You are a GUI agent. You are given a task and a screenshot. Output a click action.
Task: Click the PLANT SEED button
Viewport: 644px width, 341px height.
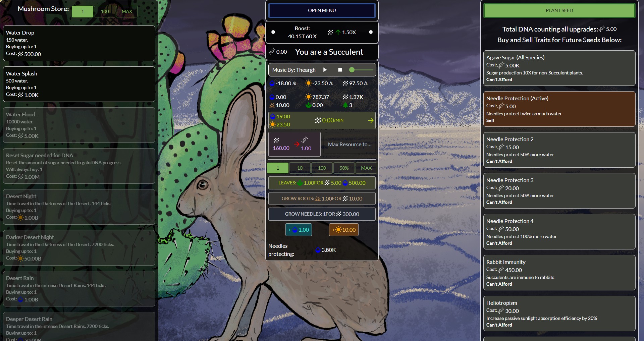pos(559,10)
